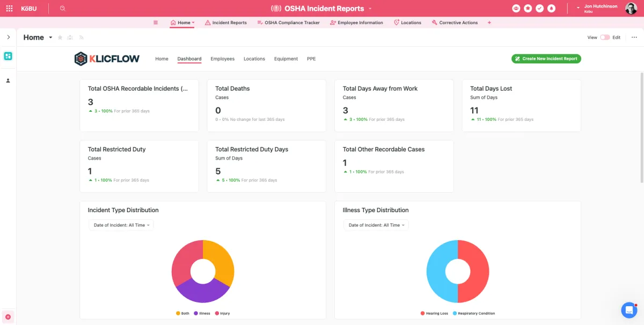Open the apps grid launcher icon
The width and height of the screenshot is (644, 325).
[9, 9]
